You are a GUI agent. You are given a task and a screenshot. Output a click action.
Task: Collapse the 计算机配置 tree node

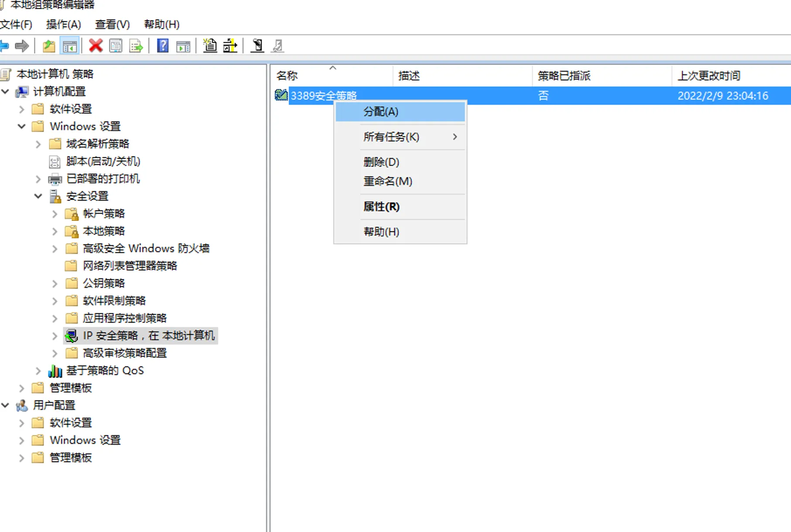tap(5, 92)
